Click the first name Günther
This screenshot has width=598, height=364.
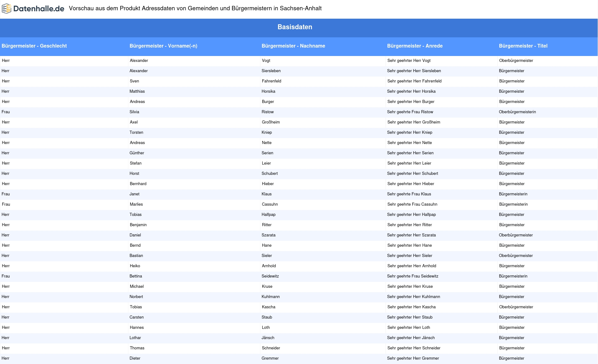pos(137,153)
